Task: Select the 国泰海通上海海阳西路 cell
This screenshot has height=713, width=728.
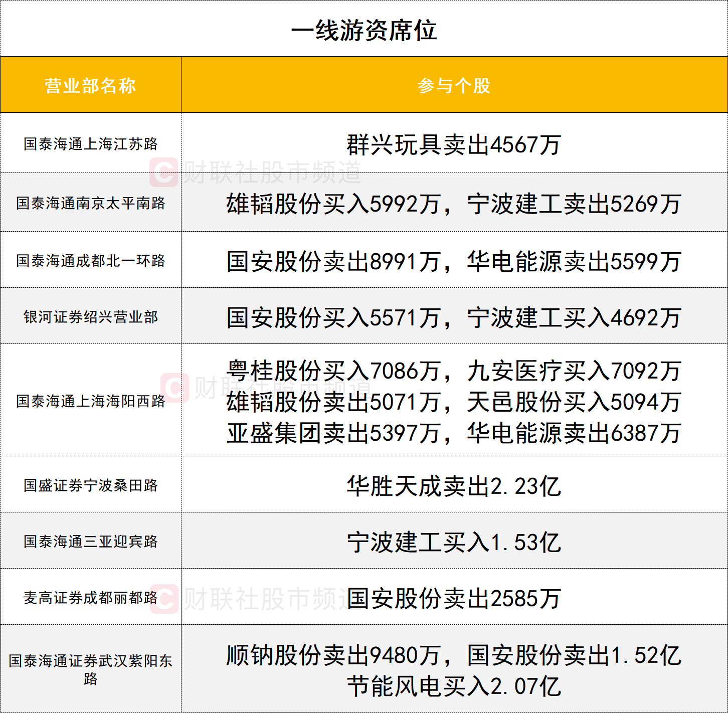Action: coord(90,401)
